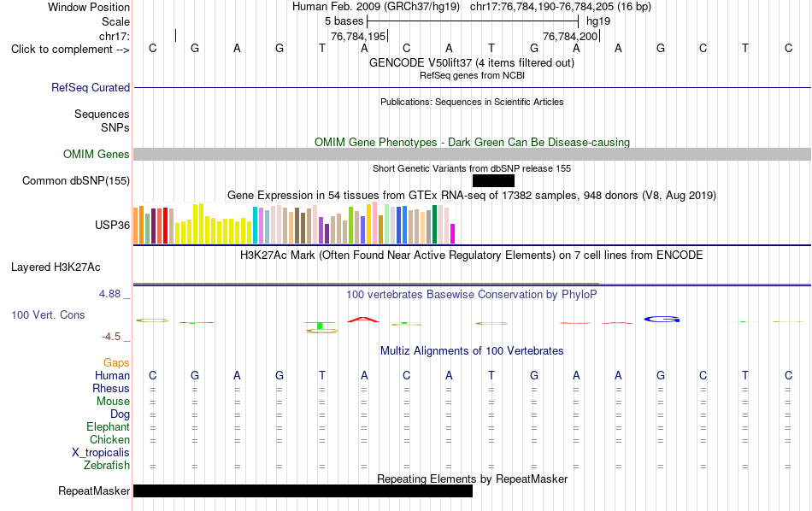Click the RepeatMasker black repeat element block

[x=303, y=490]
